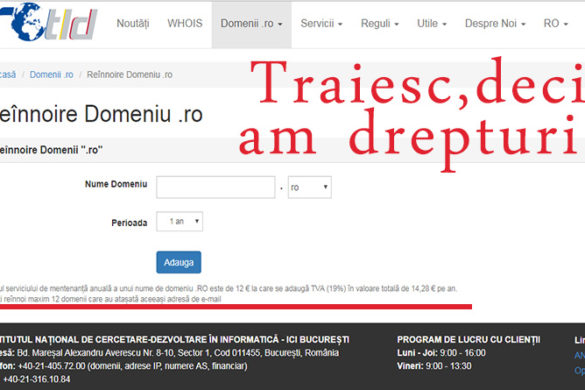Image resolution: width=585 pixels, height=390 pixels.
Task: Click the Reînnoire Domeniu .ro page heading
Action: pyautogui.click(x=101, y=114)
